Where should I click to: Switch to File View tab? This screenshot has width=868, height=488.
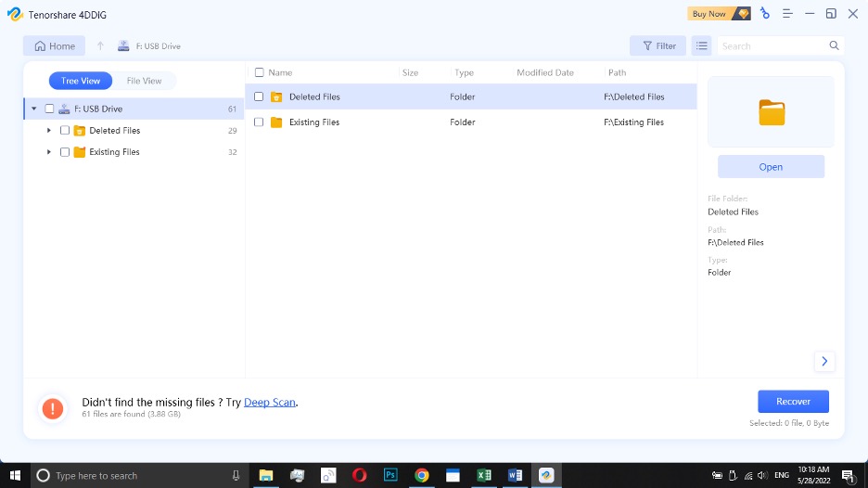point(144,81)
